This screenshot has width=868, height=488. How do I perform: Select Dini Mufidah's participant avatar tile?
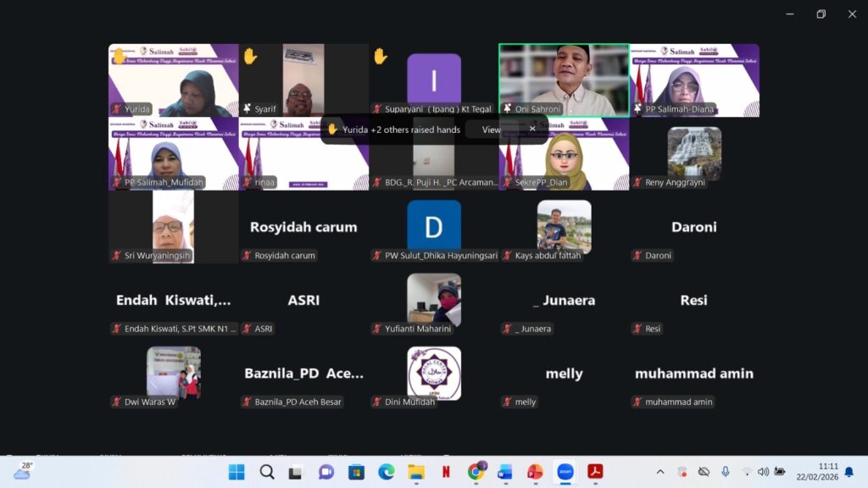[x=434, y=373]
